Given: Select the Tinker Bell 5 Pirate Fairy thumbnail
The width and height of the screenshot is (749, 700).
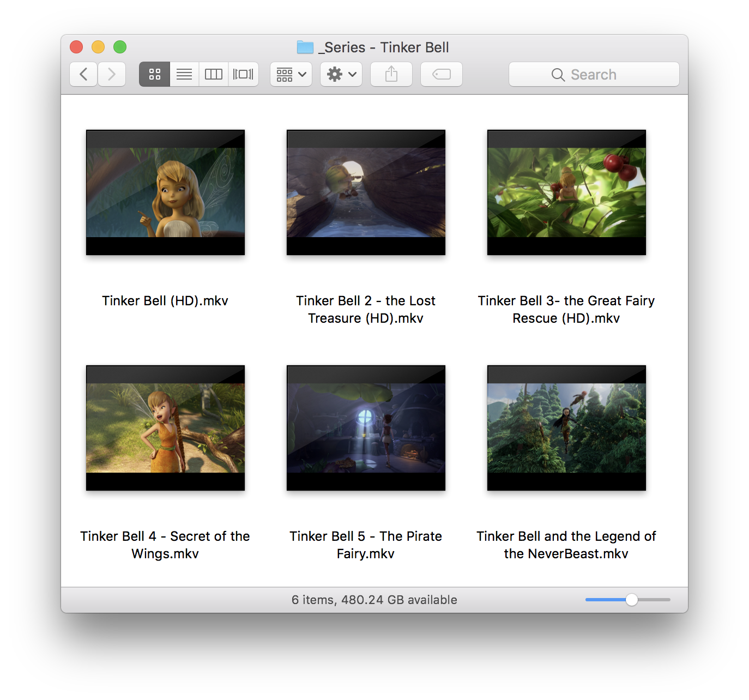Looking at the screenshot, I should click(366, 428).
